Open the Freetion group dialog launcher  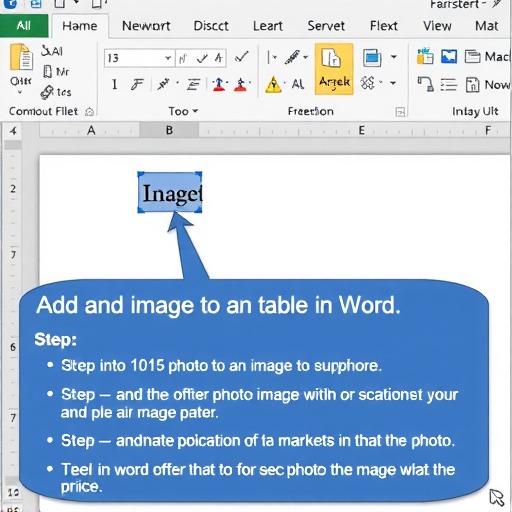400,112
